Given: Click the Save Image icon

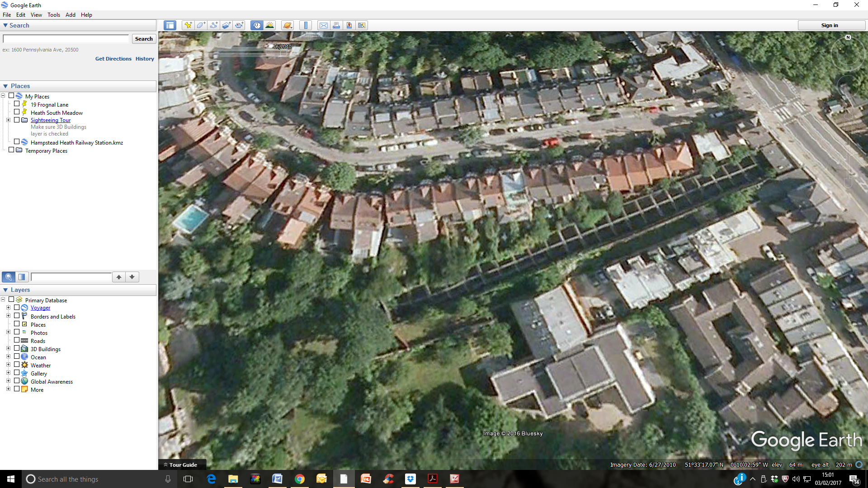Looking at the screenshot, I should [x=349, y=25].
